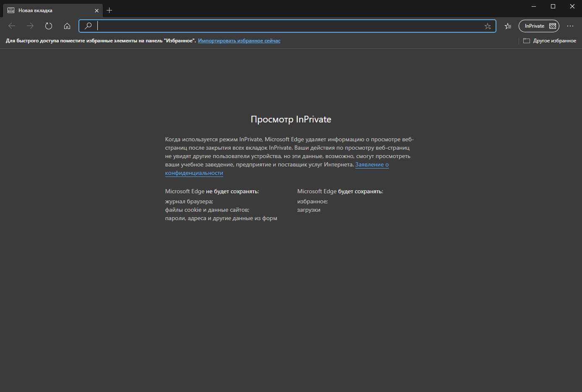
Task: Click "Импортировать избранное сейчас" link
Action: [x=239, y=41]
